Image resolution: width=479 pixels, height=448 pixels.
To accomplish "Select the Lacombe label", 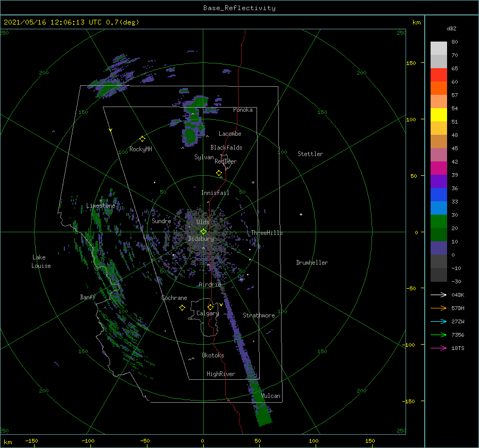I will [230, 134].
